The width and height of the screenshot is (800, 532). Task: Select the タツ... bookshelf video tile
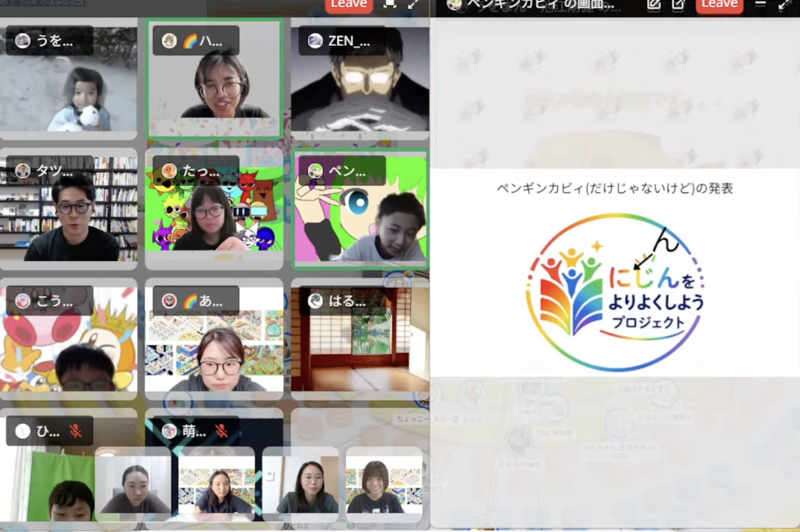68,209
